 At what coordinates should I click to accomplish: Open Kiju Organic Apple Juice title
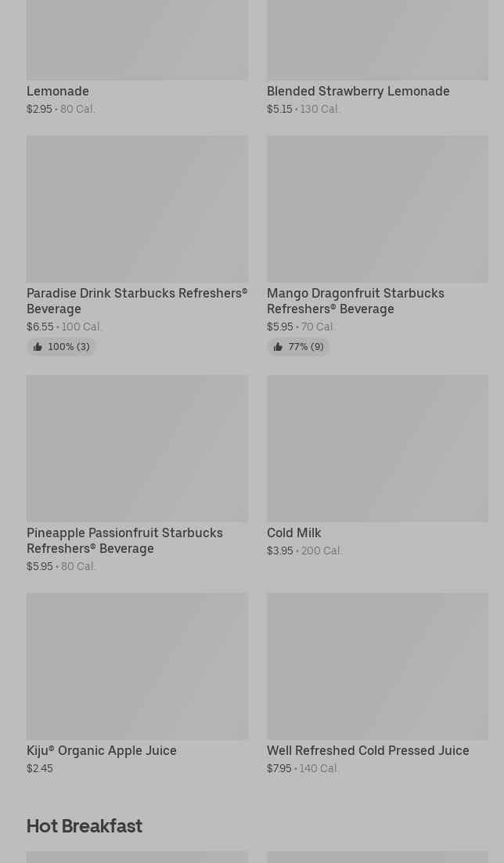click(102, 750)
